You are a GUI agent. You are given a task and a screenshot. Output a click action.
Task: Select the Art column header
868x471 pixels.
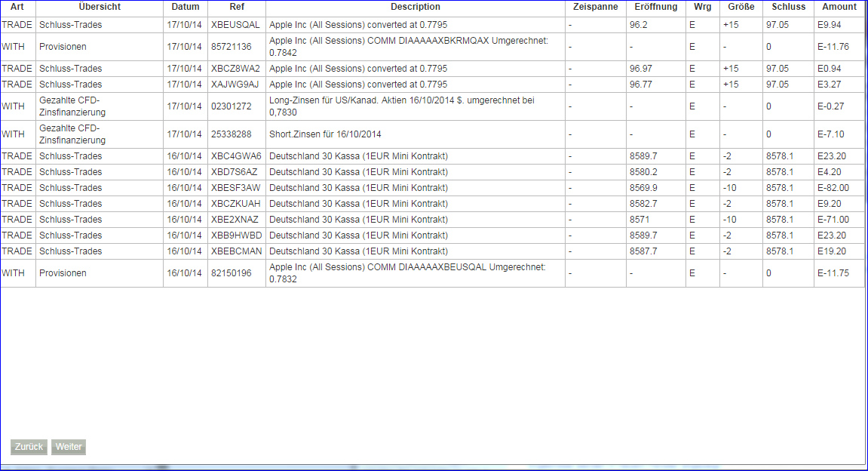[17, 7]
